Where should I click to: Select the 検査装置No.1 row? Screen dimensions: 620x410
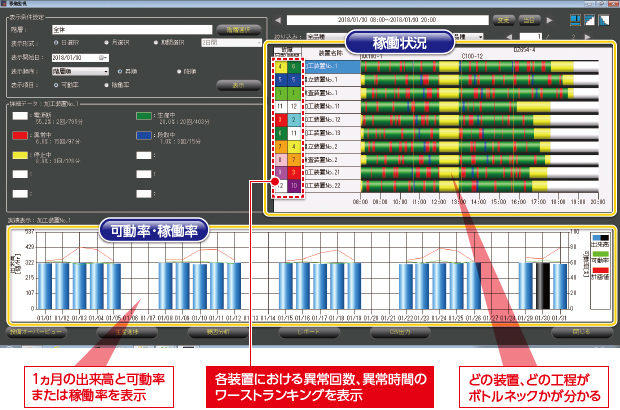click(436, 93)
